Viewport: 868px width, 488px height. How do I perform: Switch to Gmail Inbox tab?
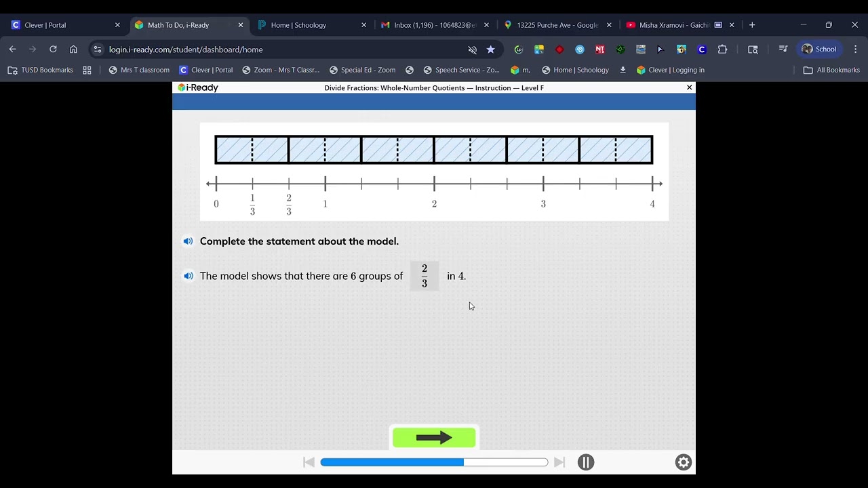coord(435,25)
